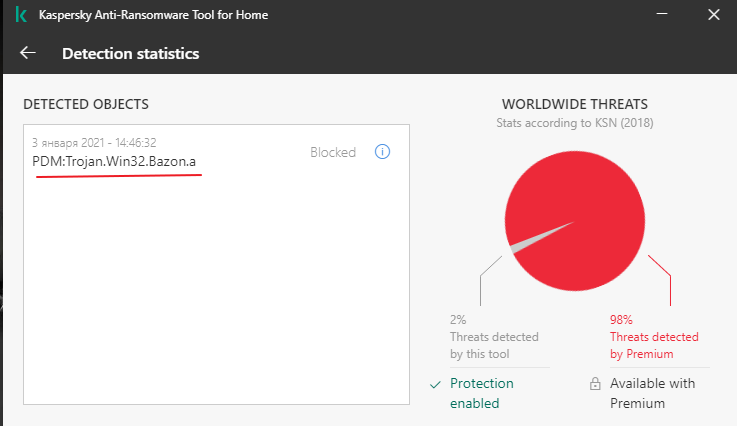This screenshot has width=737, height=426.
Task: Click the Protection enabled status text
Action: [x=482, y=393]
